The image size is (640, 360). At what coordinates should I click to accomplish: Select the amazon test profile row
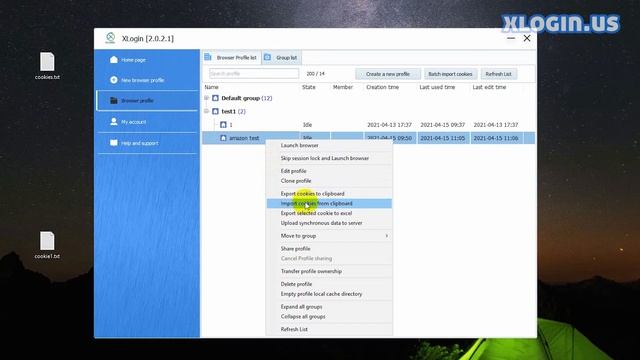369,138
